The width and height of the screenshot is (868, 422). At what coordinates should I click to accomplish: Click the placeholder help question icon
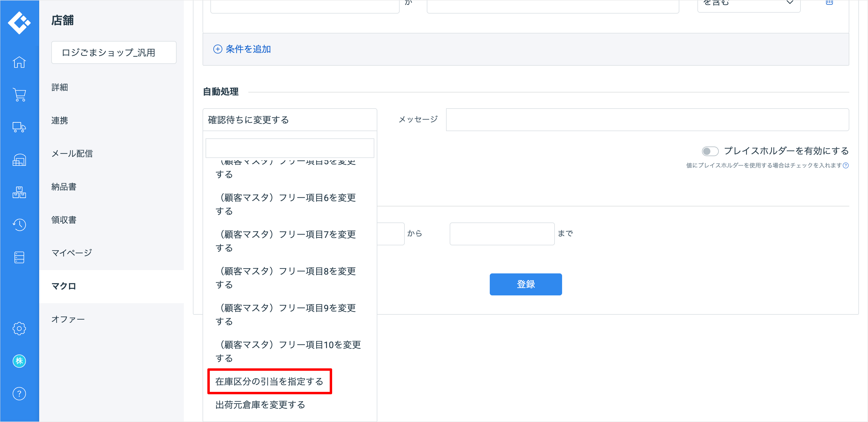click(x=845, y=165)
